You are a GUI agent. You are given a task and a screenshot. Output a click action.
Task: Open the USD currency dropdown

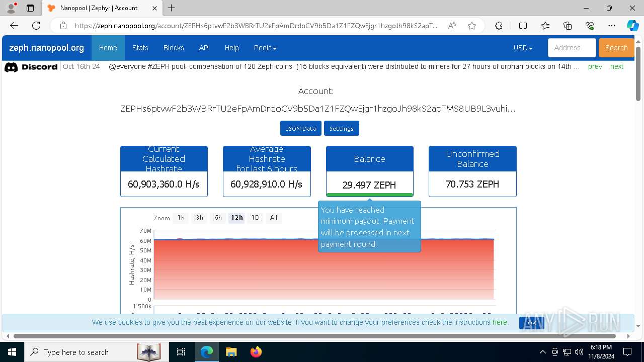pos(523,48)
